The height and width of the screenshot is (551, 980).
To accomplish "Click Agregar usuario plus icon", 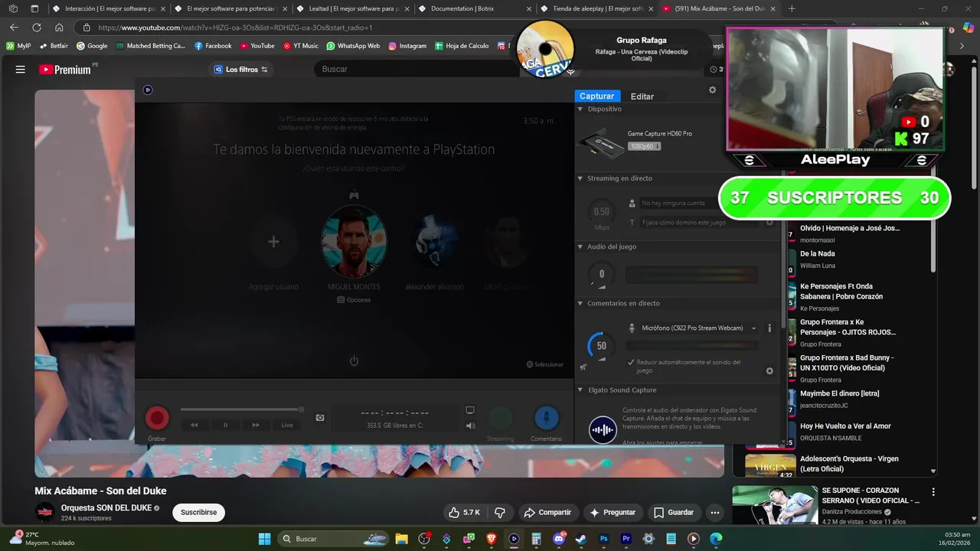I will coord(273,242).
